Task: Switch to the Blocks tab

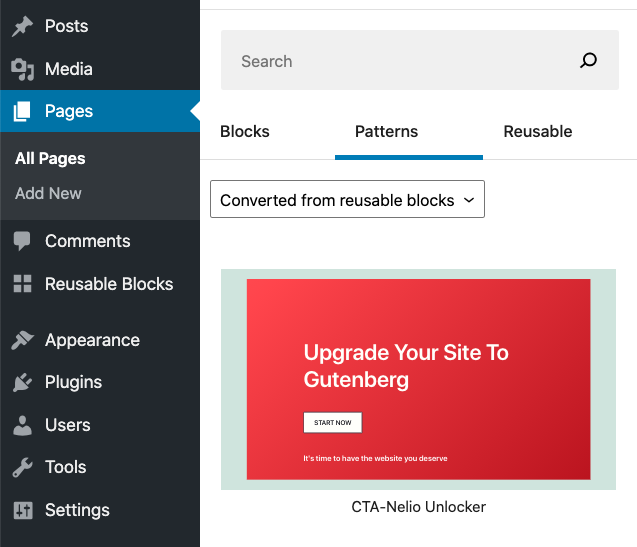Action: 245,132
